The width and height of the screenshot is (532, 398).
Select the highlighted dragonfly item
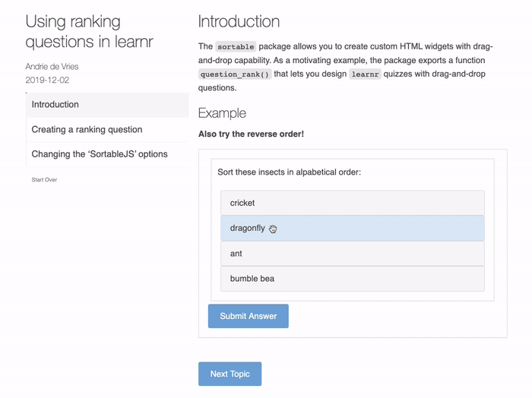pyautogui.click(x=352, y=228)
